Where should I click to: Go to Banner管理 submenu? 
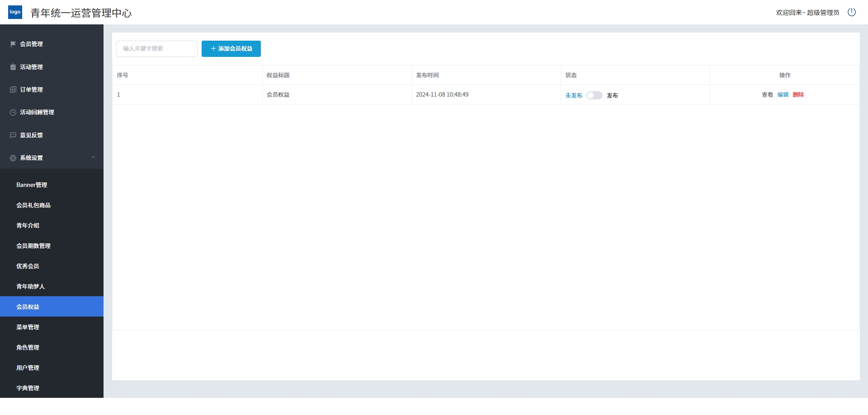(52, 185)
